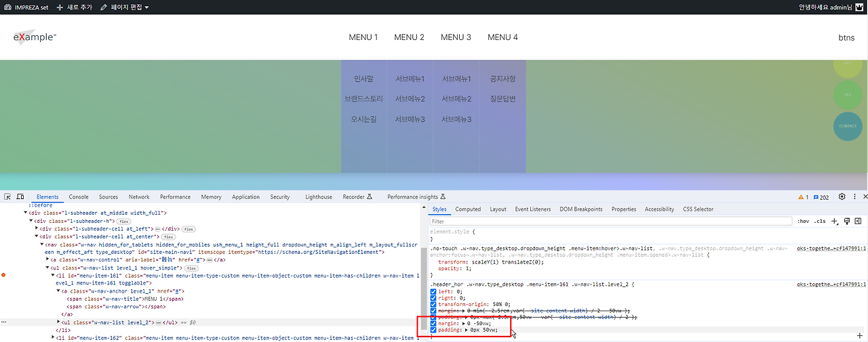Click the warning badge showing 1 issue
This screenshot has height=342, width=868.
coord(804,197)
